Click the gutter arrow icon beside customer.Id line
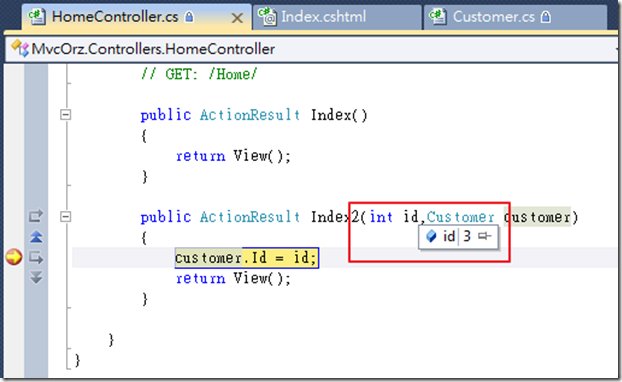This screenshot has width=622, height=382. [36, 258]
